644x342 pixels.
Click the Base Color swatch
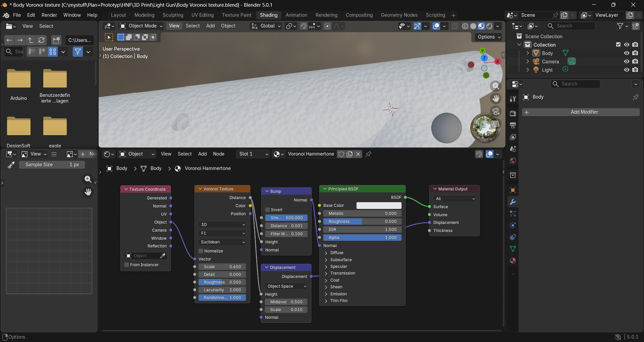pos(379,206)
